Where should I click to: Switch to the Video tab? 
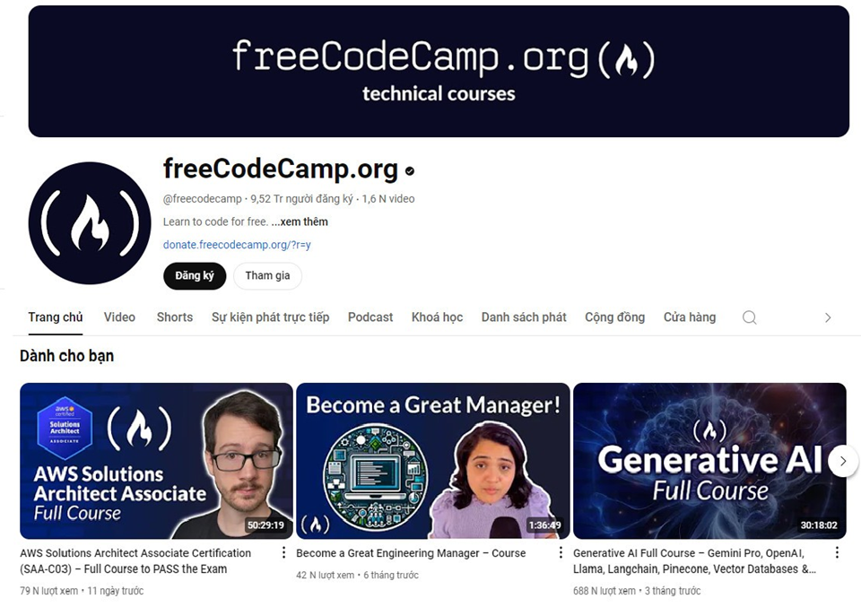point(119,317)
